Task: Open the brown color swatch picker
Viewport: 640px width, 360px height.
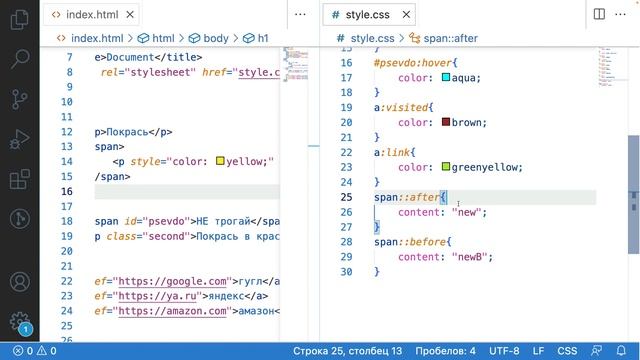Action: pyautogui.click(x=446, y=122)
